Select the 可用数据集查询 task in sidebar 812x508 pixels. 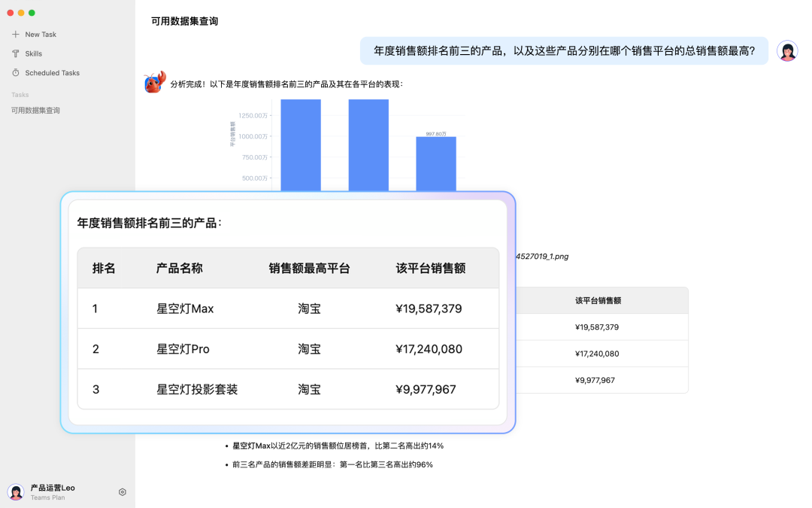point(35,110)
